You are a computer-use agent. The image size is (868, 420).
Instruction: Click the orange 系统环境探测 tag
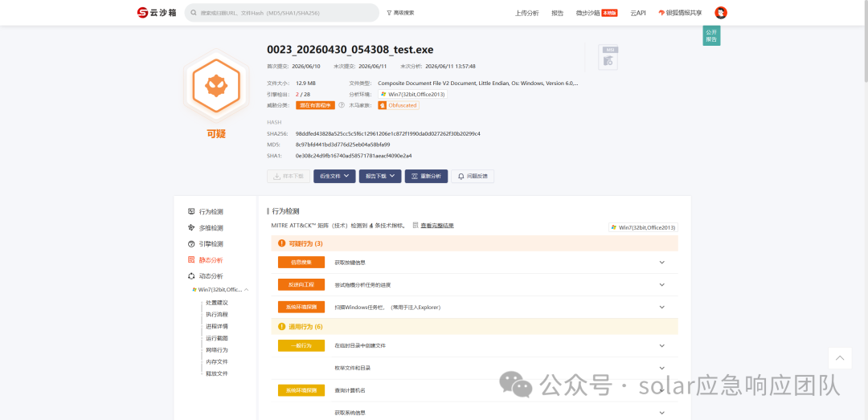(x=301, y=307)
